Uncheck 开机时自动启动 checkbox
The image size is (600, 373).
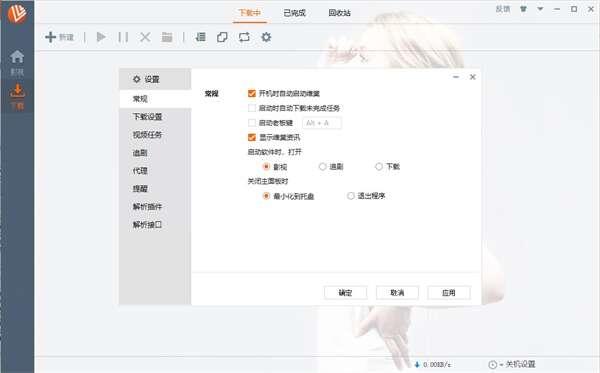pos(252,93)
